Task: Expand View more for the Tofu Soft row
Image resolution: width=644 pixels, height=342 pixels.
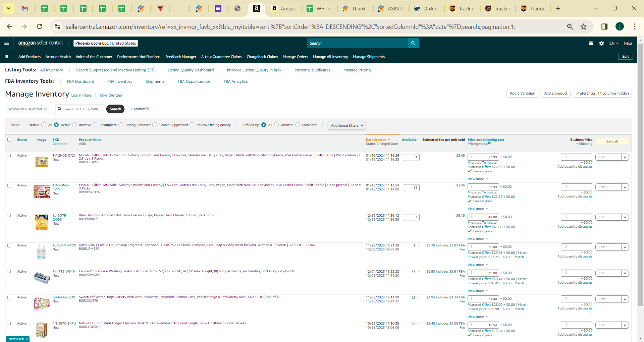Action: click(x=478, y=209)
